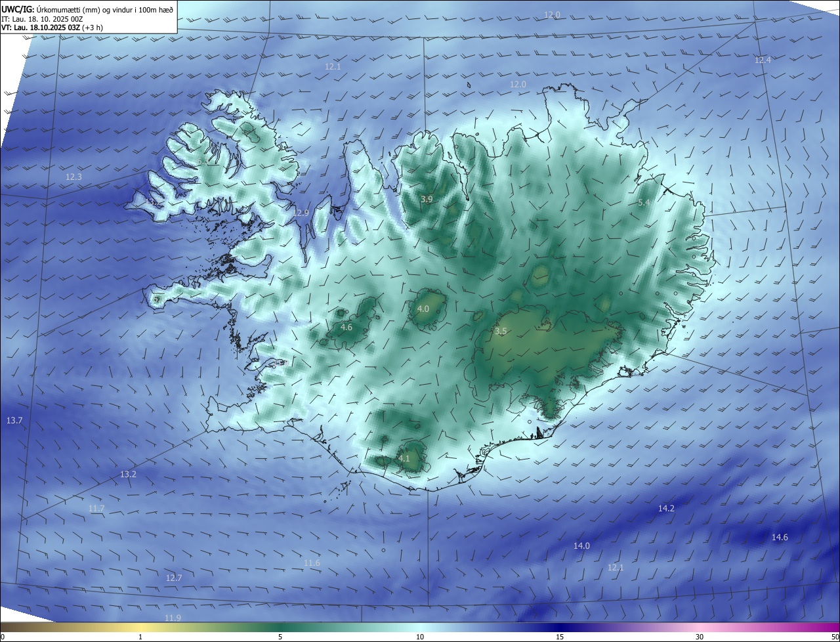This screenshot has width=840, height=642.
Task: Click the 14.0 value label
Action: [x=581, y=546]
